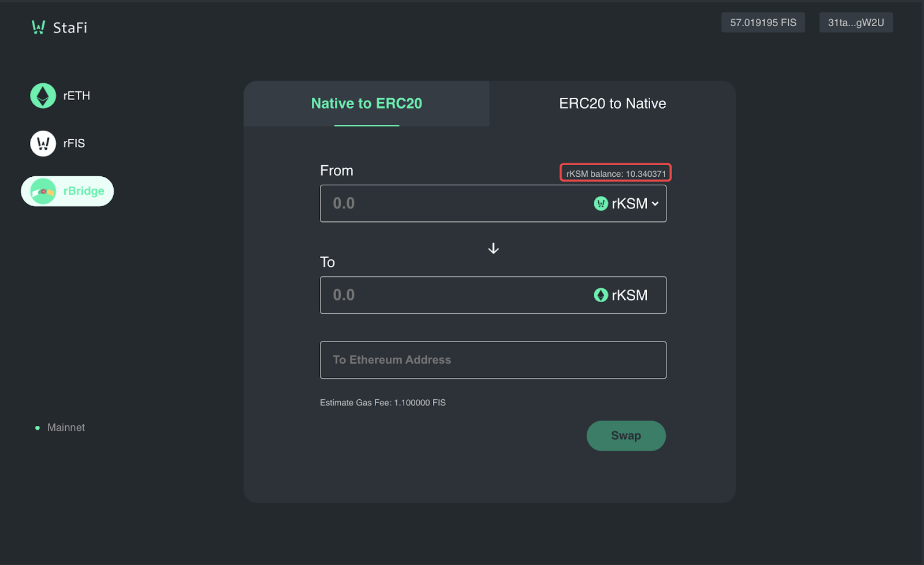Click the 57.019195 FIS balance button
The image size is (924, 565).
762,23
